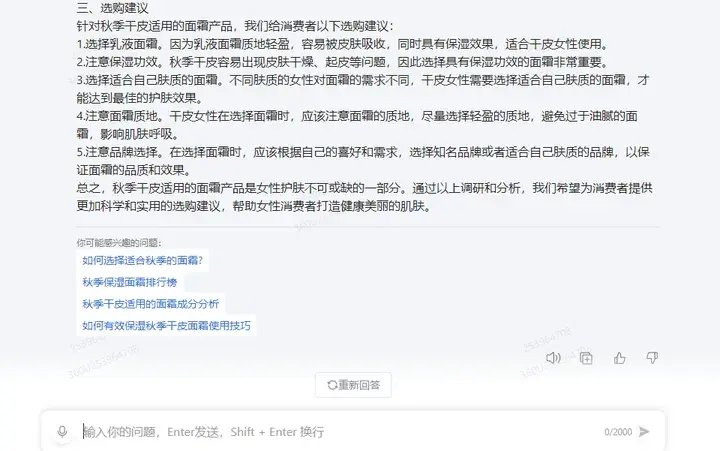
Task: Give the answer a thumbs down
Action: click(x=652, y=358)
